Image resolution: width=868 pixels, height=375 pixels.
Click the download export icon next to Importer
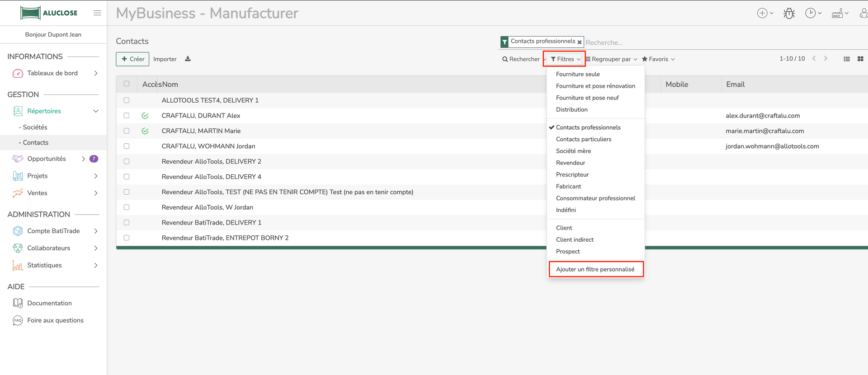pos(188,59)
